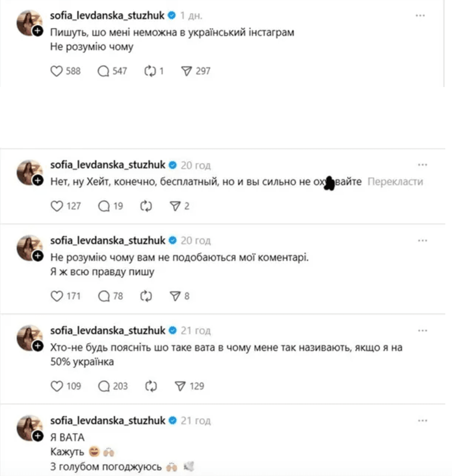This screenshot has width=452, height=476.
Task: Click the follow plus badge on top avatar
Action: pos(38,31)
